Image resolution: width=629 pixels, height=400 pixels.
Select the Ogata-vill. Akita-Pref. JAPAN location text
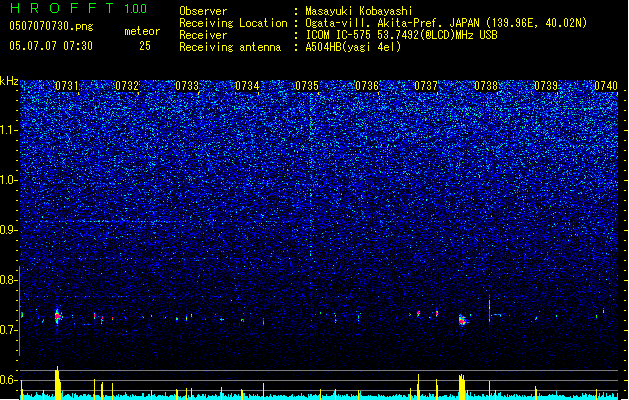point(446,23)
